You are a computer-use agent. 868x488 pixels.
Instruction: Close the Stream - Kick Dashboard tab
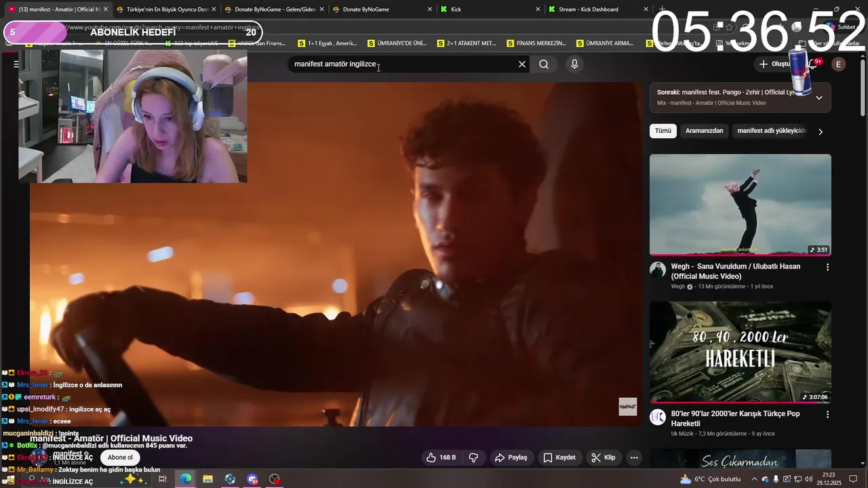point(646,9)
